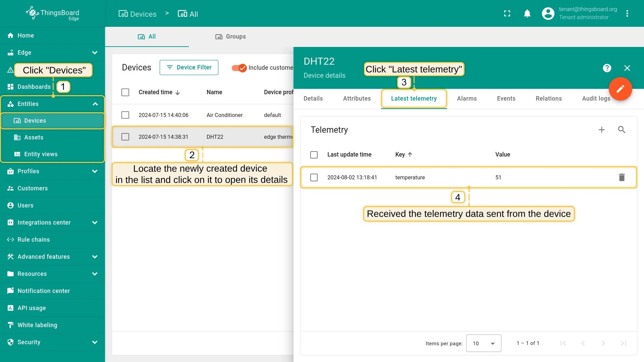This screenshot has width=644, height=362.
Task: Switch to the Attributes tab
Action: tap(357, 99)
